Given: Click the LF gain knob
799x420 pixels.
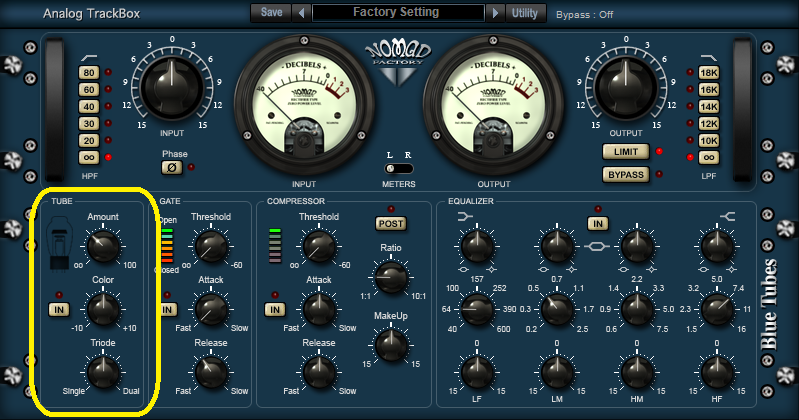Looking at the screenshot, I should point(477,372).
